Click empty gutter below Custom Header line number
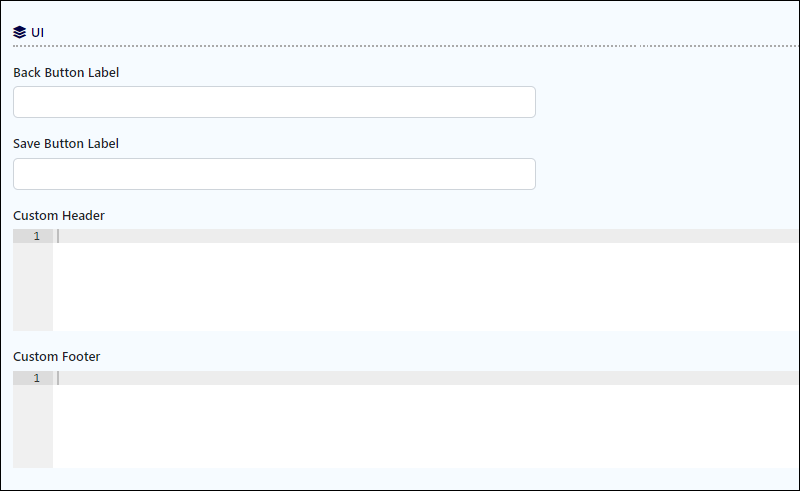This screenshot has height=491, width=800. coord(33,287)
